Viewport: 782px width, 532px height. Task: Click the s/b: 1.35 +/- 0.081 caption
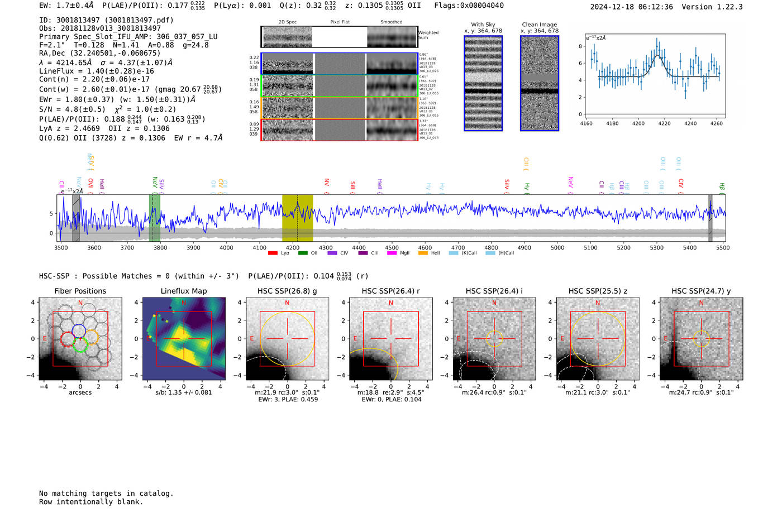pos(184,392)
